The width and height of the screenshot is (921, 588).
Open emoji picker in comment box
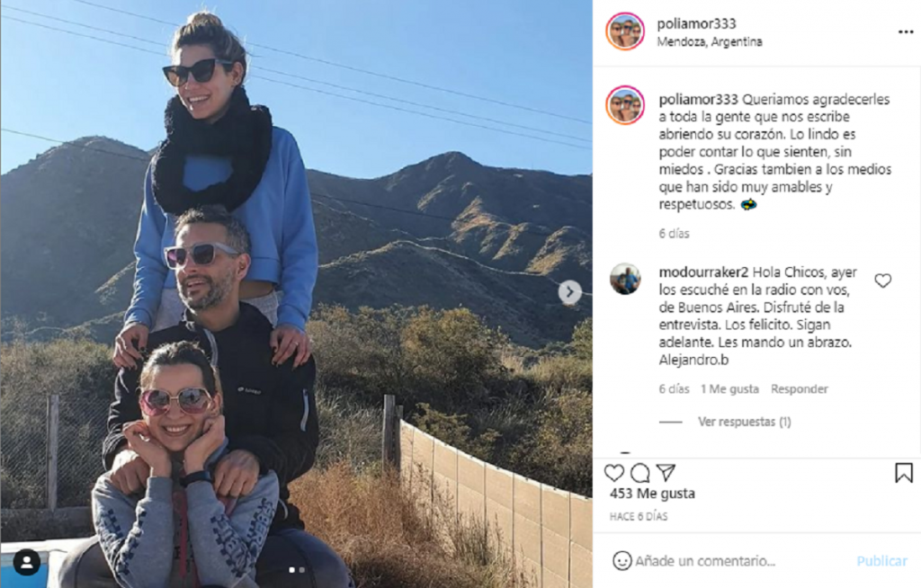[622, 560]
